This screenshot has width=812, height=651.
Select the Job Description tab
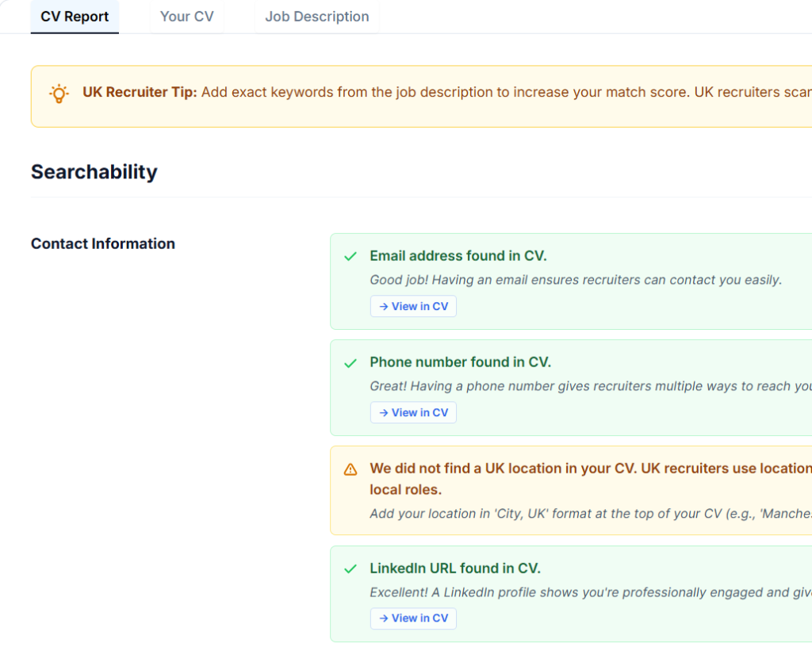click(316, 17)
